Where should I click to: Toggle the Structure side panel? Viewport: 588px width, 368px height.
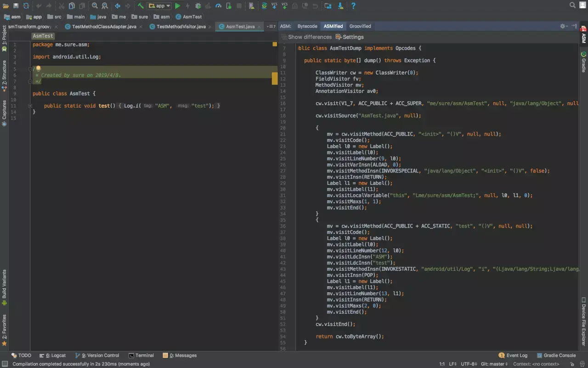4,76
